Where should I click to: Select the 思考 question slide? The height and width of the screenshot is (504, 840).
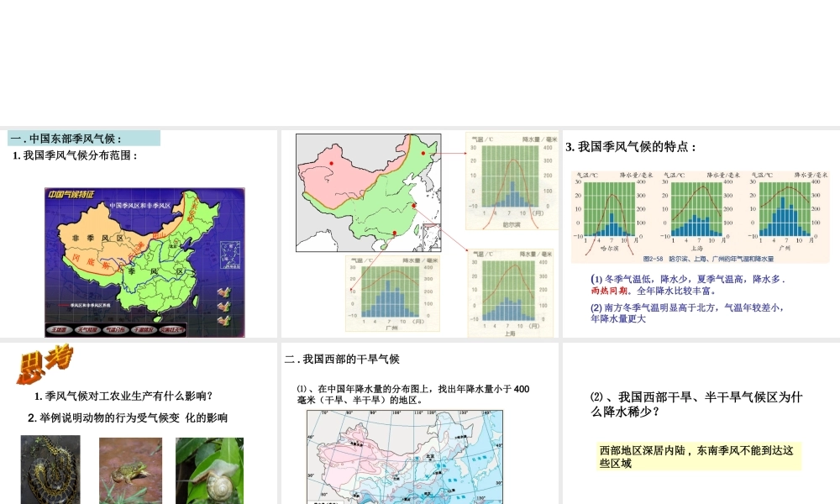tap(139, 423)
